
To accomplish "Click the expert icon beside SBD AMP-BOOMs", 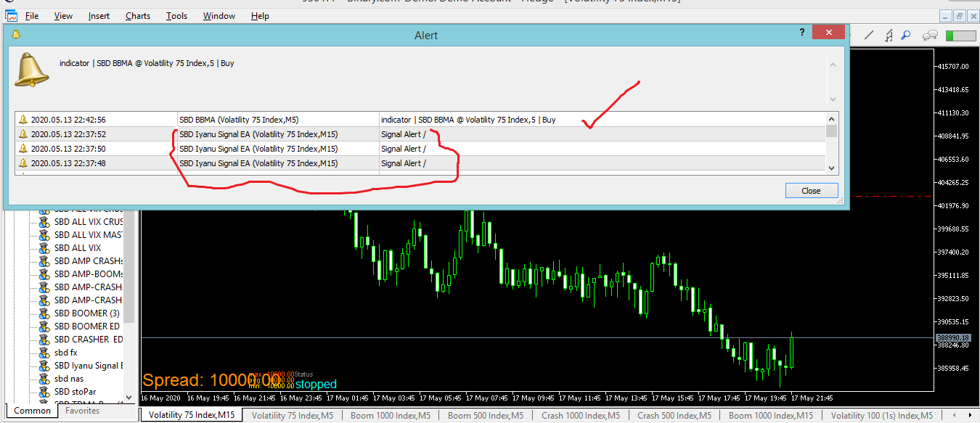I will (x=44, y=274).
